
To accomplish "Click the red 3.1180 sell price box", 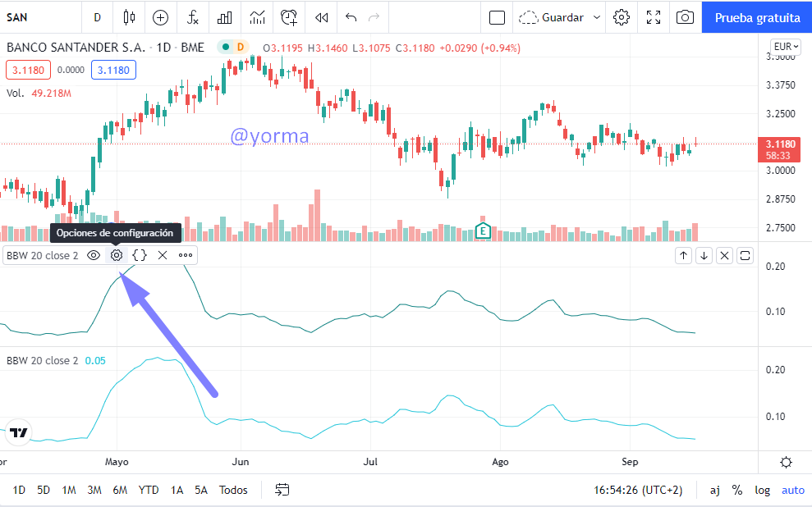I will (x=29, y=70).
